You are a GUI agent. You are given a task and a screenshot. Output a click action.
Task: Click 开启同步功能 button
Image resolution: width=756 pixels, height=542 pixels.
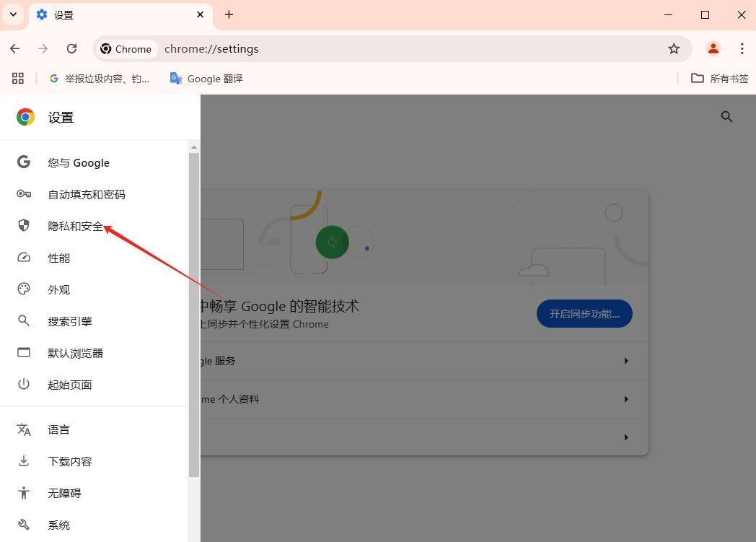(x=584, y=314)
